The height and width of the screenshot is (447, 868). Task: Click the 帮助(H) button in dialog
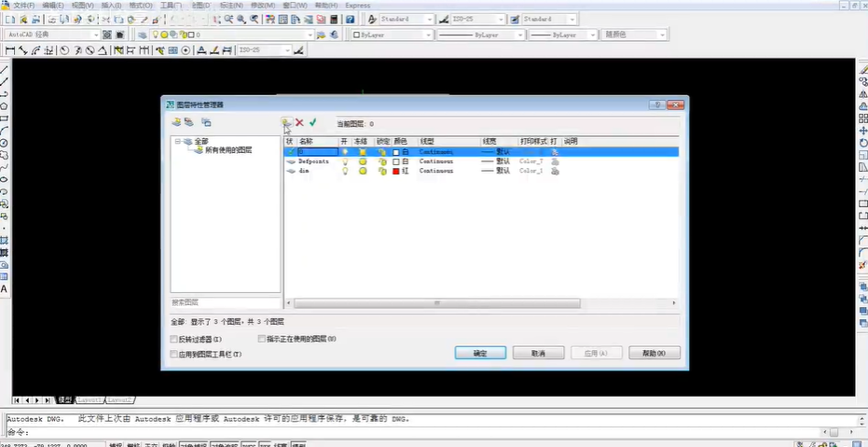coord(654,353)
